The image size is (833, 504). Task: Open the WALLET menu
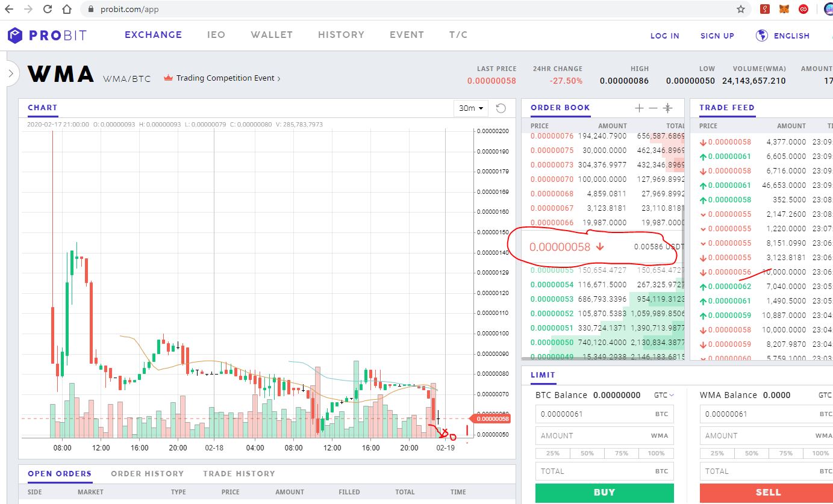pos(272,35)
